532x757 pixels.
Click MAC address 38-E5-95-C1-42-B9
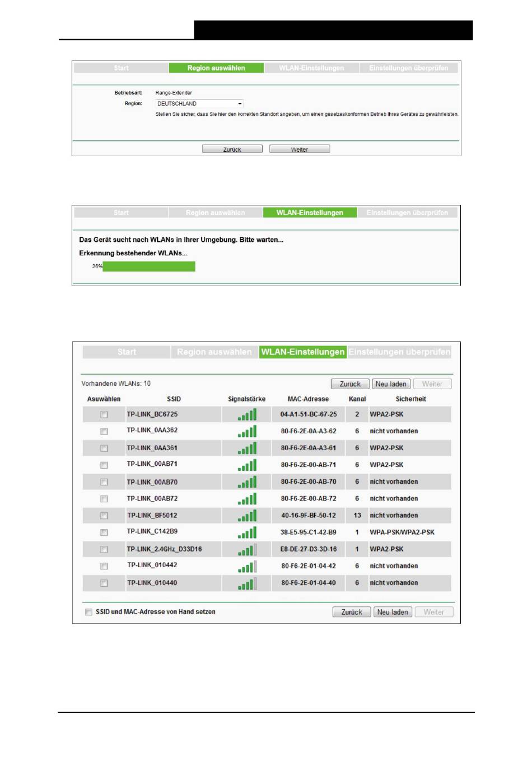[309, 532]
